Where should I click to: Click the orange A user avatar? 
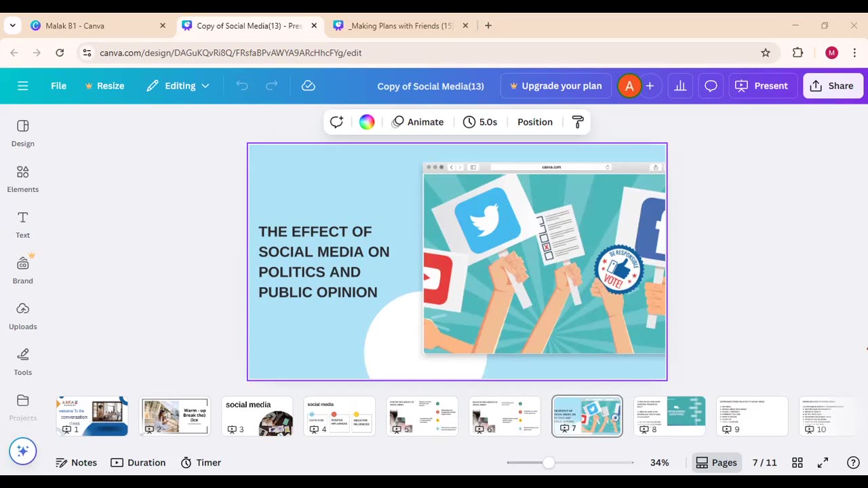coord(629,86)
